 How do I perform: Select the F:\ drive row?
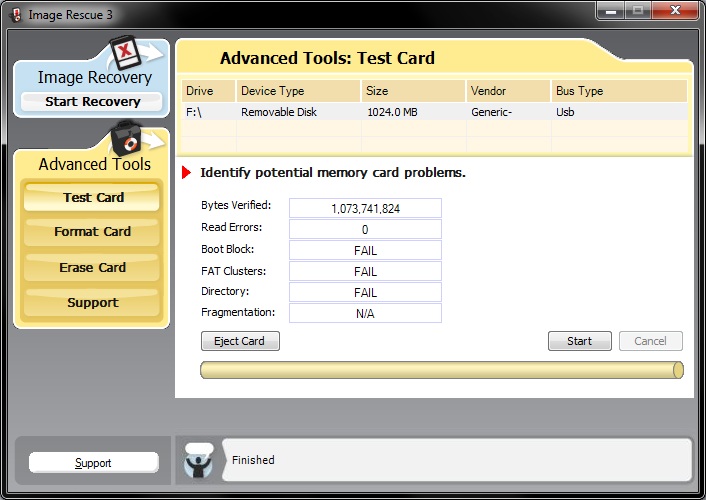click(434, 112)
